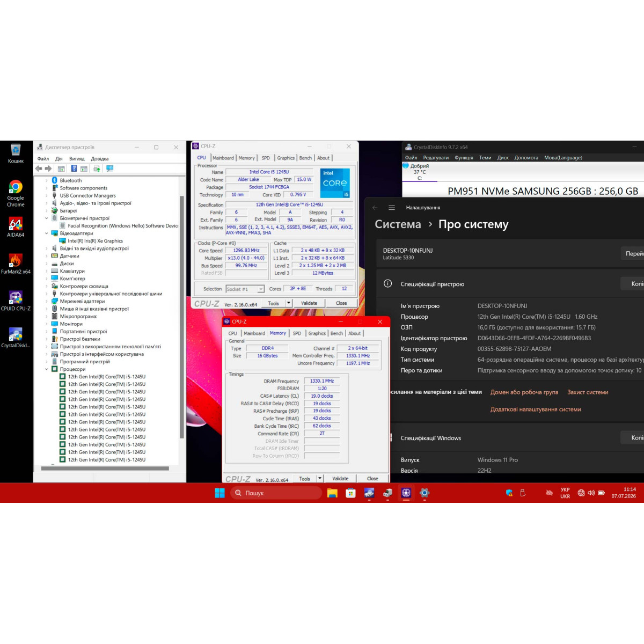Viewport: 644px width, 644px height.
Task: Open Microsoft Store from the taskbar
Action: 350,493
